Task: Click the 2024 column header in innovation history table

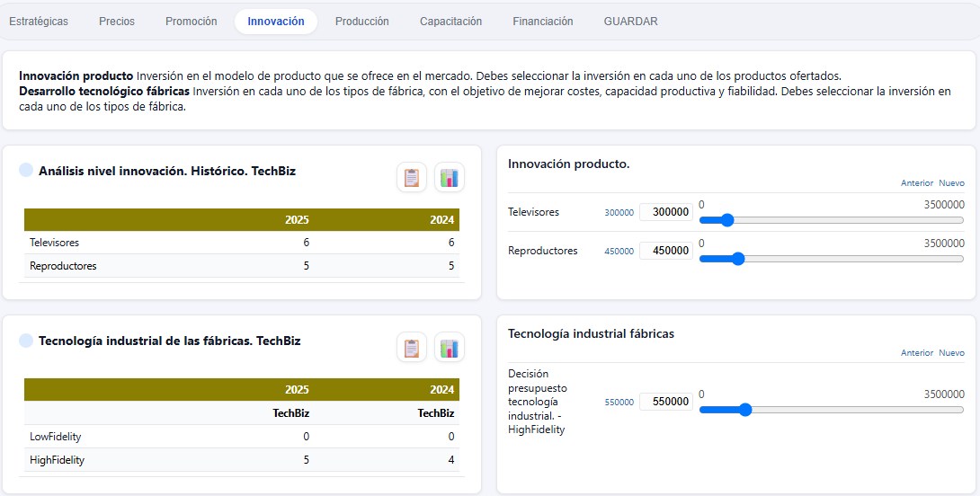Action: (x=441, y=220)
